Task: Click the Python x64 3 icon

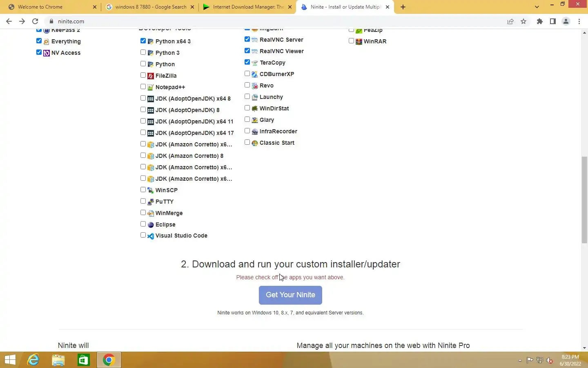Action: coord(151,41)
